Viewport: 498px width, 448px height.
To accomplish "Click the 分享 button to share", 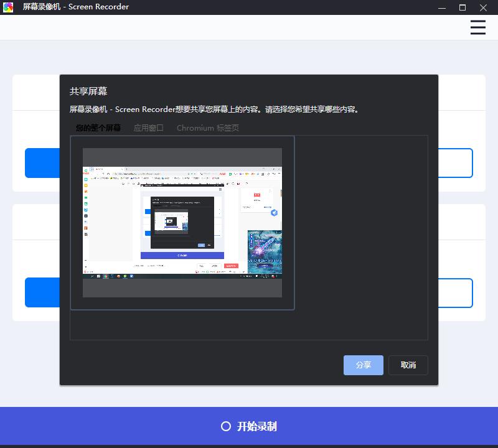I will pyautogui.click(x=363, y=365).
